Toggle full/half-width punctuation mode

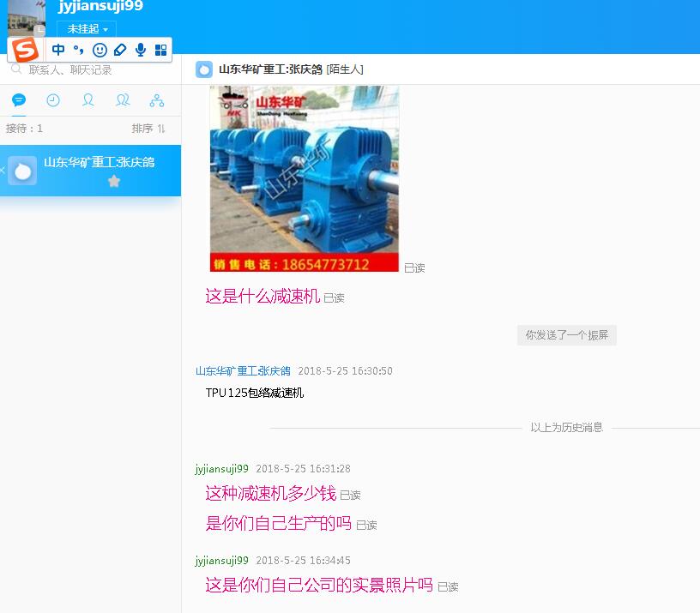click(80, 49)
